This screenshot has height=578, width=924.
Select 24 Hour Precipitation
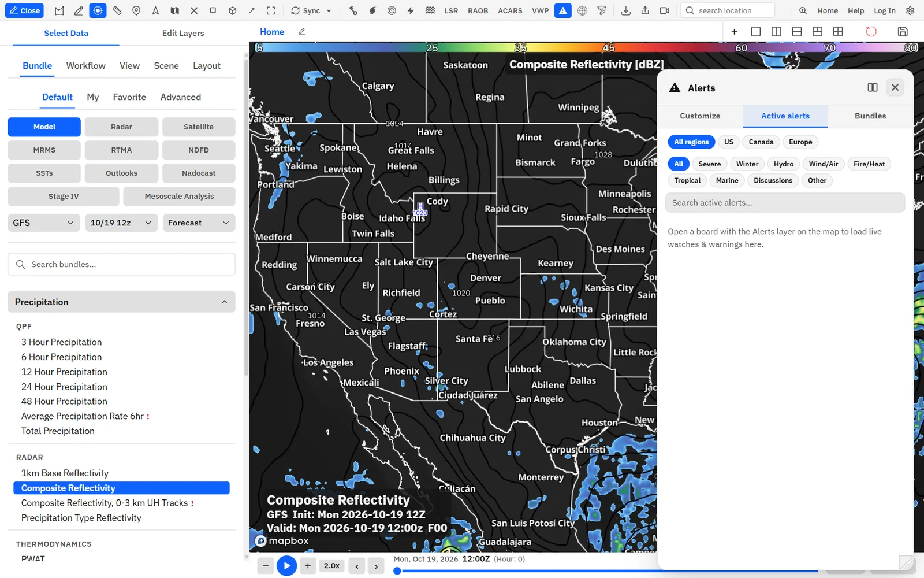64,387
